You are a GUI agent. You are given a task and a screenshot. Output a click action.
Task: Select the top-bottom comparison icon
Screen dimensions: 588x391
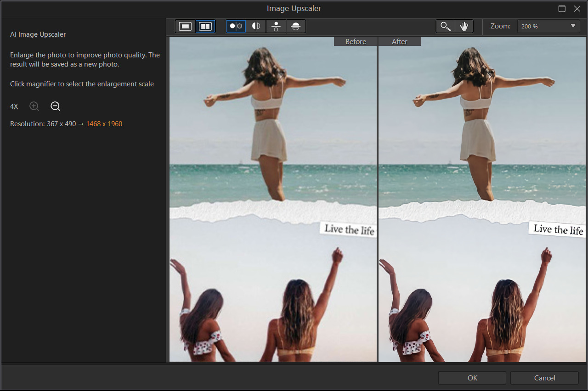coord(276,26)
